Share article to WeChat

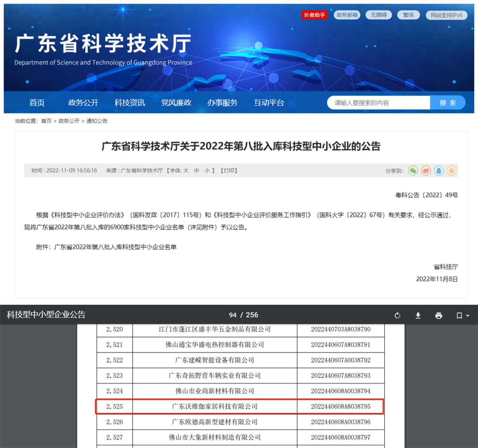point(413,171)
